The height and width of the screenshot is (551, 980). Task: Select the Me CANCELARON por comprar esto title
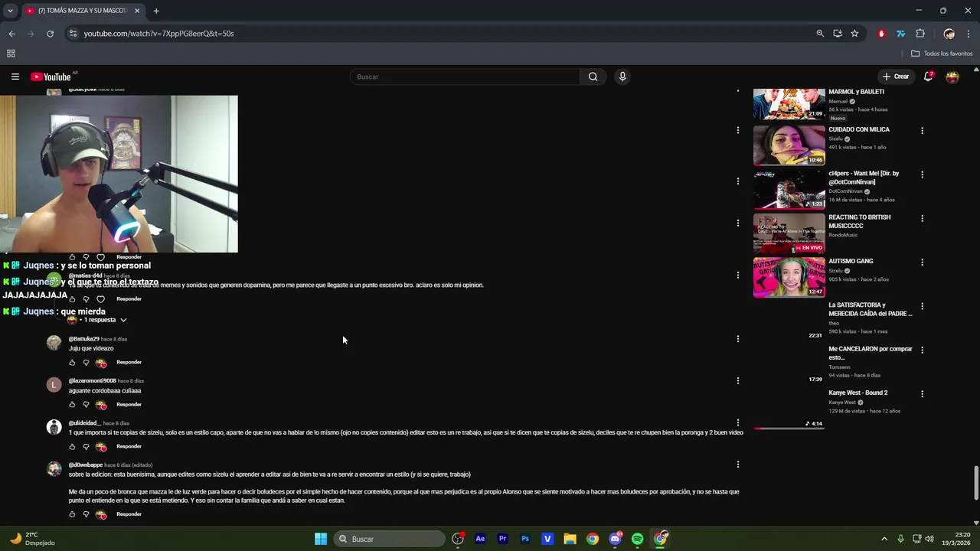tap(871, 353)
